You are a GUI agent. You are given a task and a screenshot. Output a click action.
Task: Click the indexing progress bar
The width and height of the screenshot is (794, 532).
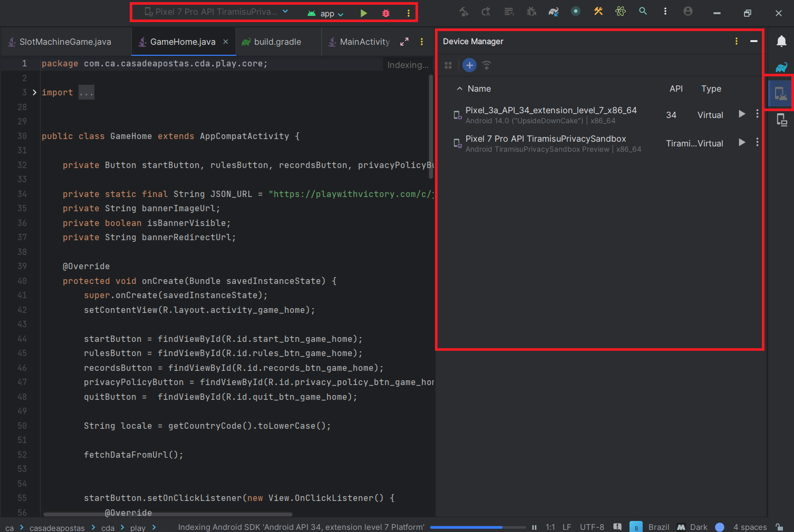coord(477,526)
